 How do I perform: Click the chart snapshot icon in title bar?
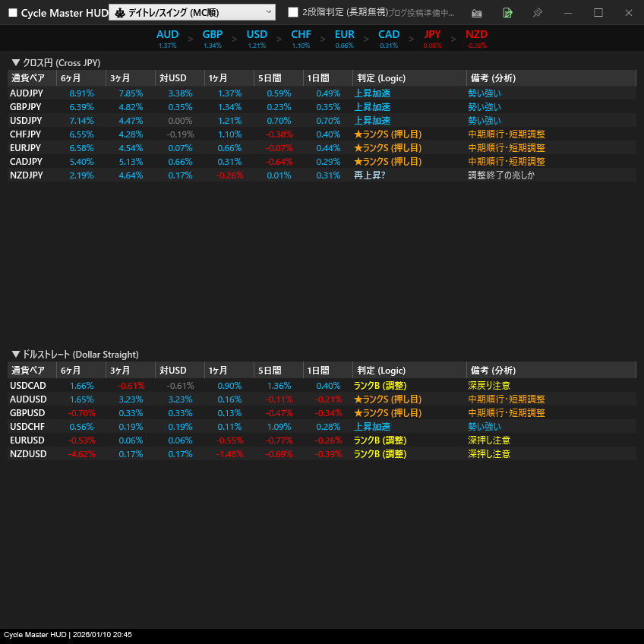tap(477, 13)
